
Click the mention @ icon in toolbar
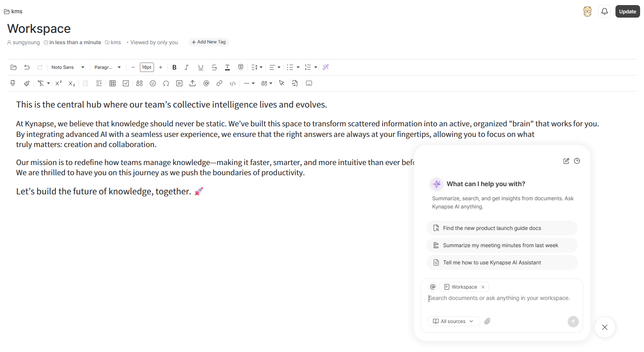point(206,83)
